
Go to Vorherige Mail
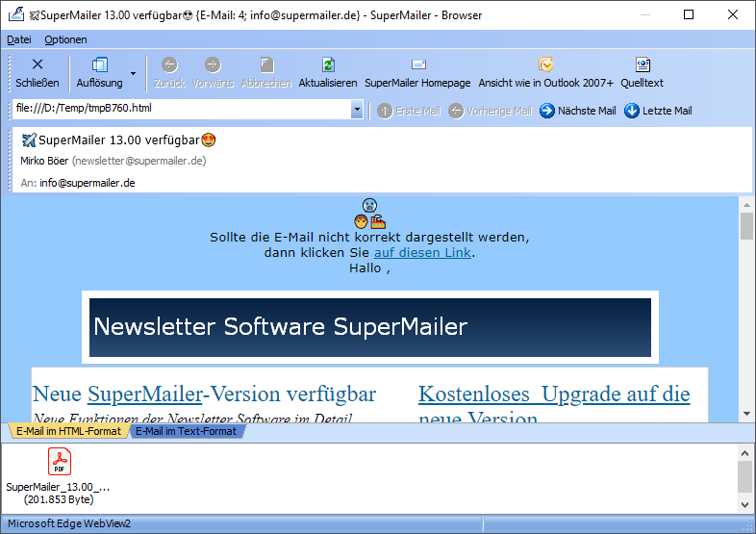pyautogui.click(x=490, y=111)
